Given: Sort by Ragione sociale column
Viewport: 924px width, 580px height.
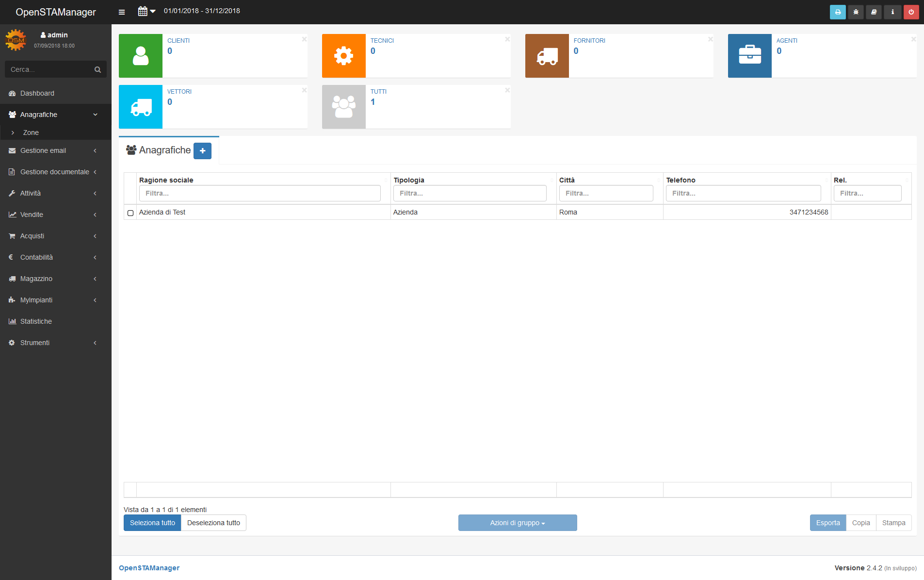Looking at the screenshot, I should pyautogui.click(x=166, y=180).
